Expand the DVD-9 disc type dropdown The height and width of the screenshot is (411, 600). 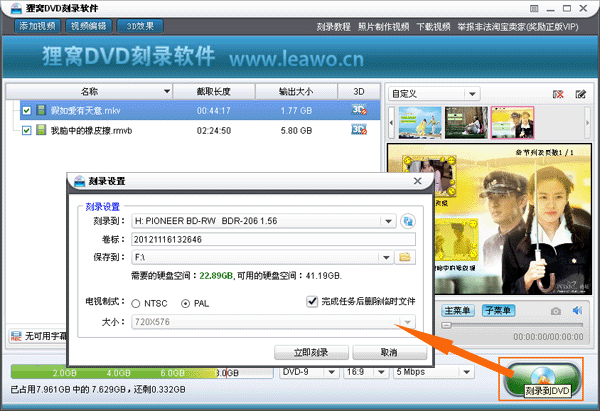(331, 372)
